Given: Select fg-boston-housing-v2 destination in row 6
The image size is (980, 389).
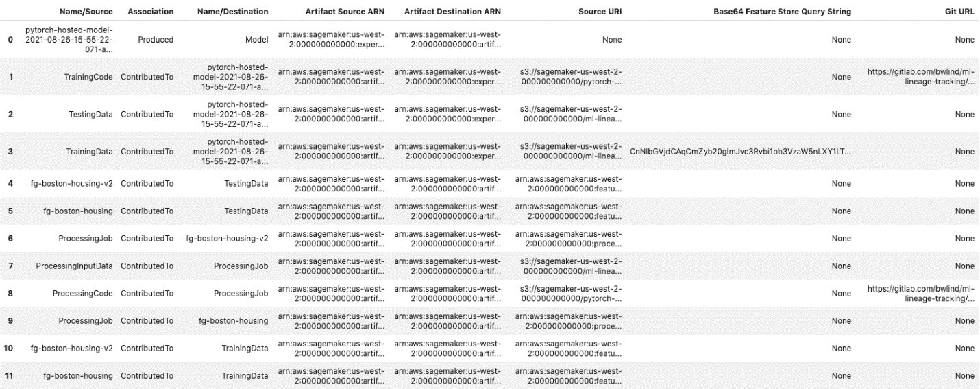Looking at the screenshot, I should pyautogui.click(x=227, y=238).
